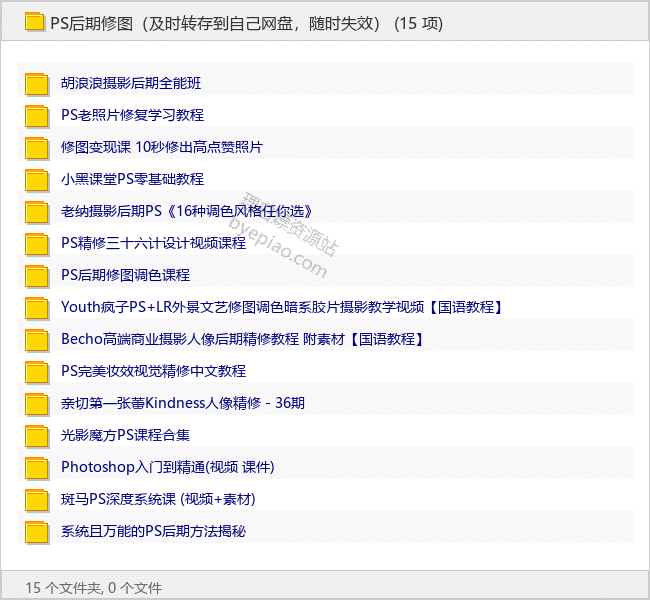Select 系统且万能的PS后期方法揭秘 entry
Viewport: 650px width, 600px height.
(x=153, y=531)
